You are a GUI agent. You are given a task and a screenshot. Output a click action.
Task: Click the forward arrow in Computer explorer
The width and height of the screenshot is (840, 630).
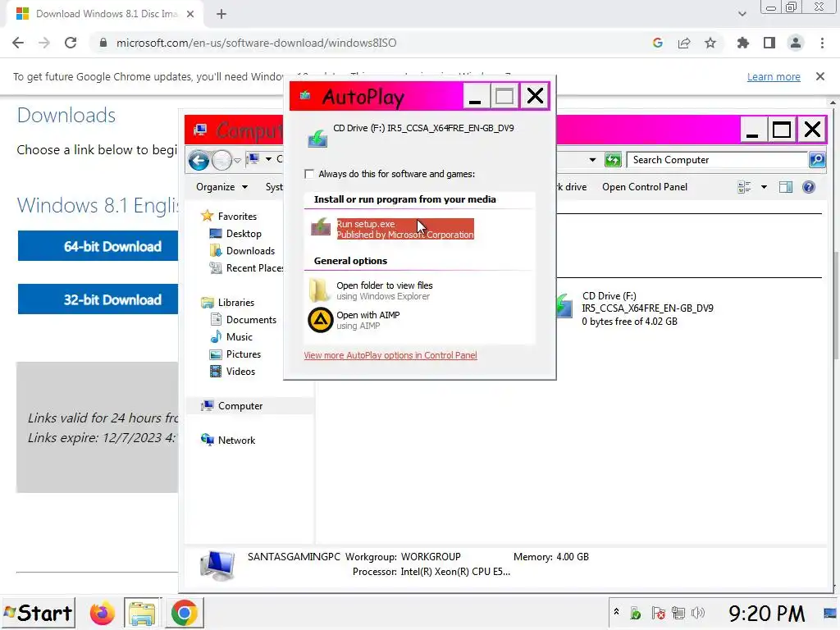pyautogui.click(x=221, y=160)
